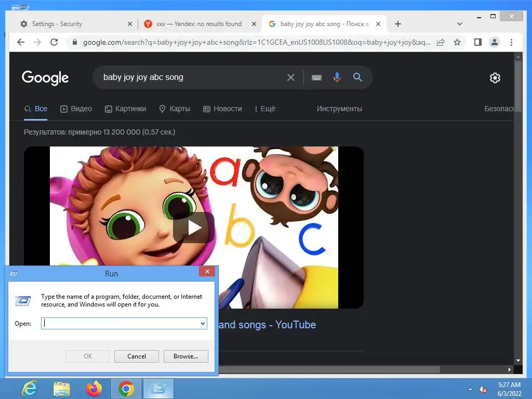Viewport: 532px width, 399px height.
Task: Close the Run dialog
Action: tap(207, 271)
